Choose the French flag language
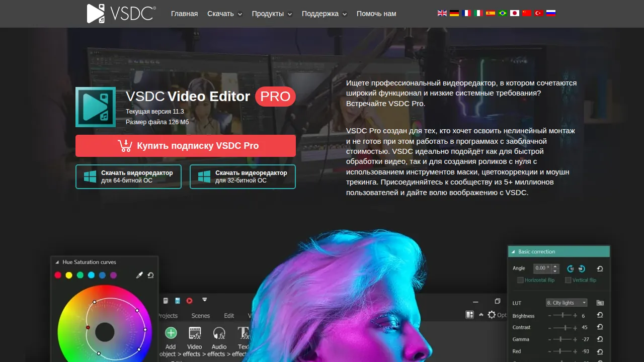 466,14
